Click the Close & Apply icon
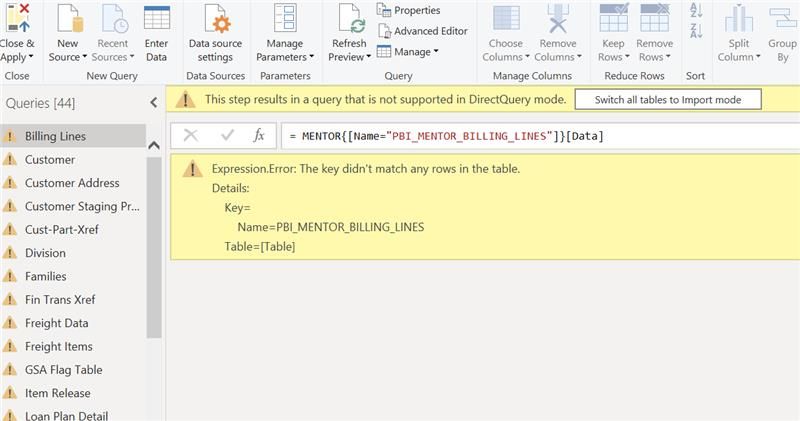 (18, 18)
